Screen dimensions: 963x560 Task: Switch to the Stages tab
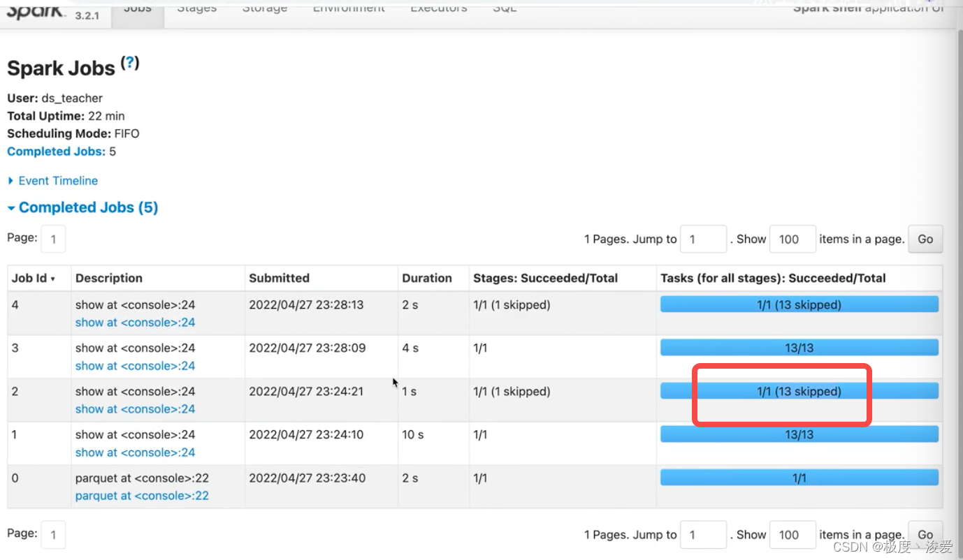coord(196,8)
